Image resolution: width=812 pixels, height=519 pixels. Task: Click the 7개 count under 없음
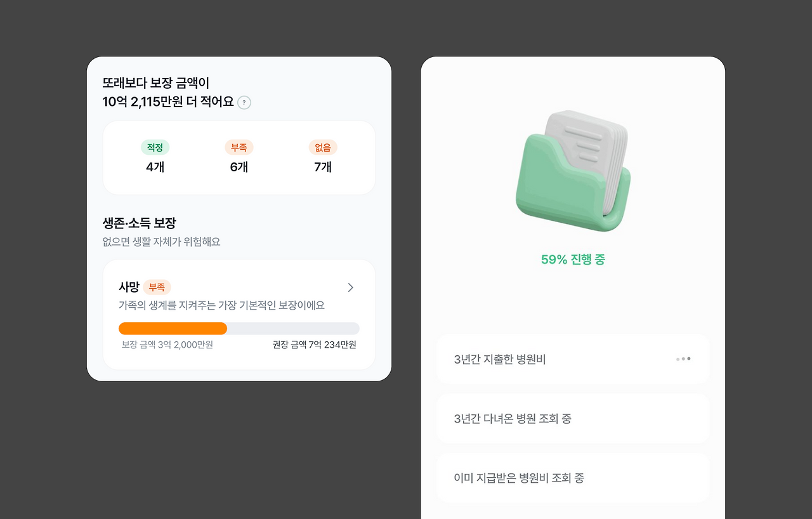(x=323, y=167)
